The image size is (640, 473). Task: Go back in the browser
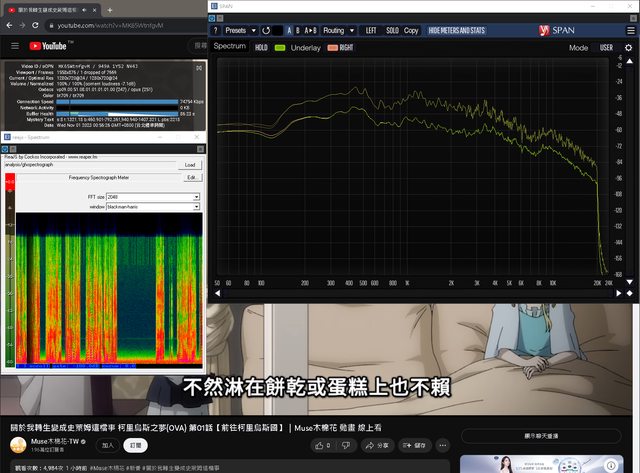(9, 25)
